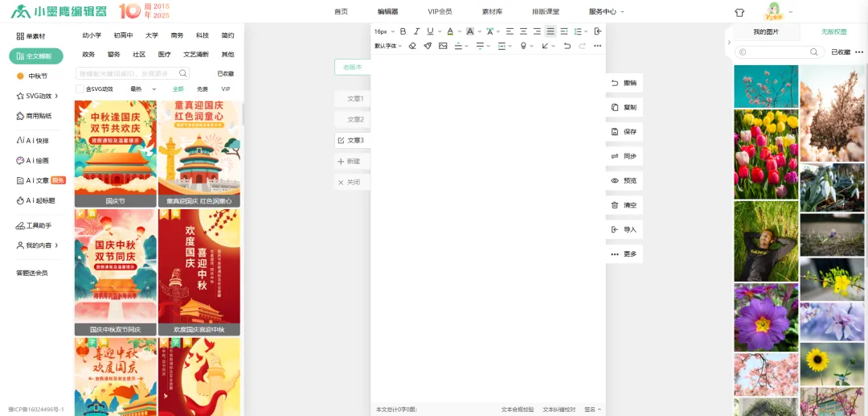Open the T-shirt skin icon in header

pyautogui.click(x=739, y=12)
